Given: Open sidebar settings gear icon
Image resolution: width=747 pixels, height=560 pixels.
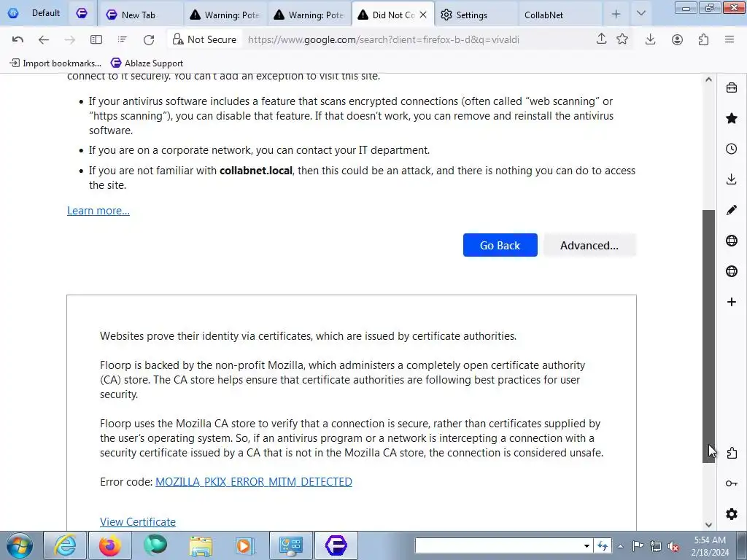Looking at the screenshot, I should click(732, 514).
